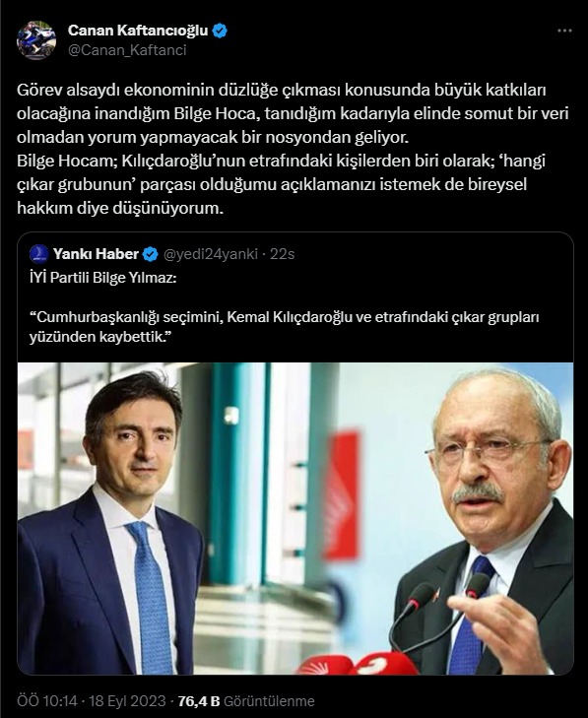Image resolution: width=588 pixels, height=718 pixels.
Task: Open the ÖÖ 10:14 · 18 Eyl 2023 timestamp
Action: 92,700
